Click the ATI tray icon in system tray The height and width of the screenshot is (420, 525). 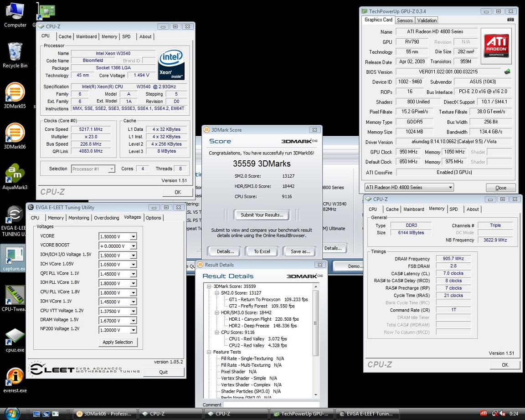point(484,414)
